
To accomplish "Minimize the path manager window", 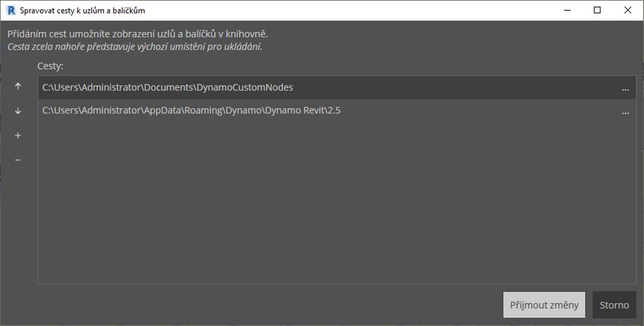I will [x=567, y=10].
